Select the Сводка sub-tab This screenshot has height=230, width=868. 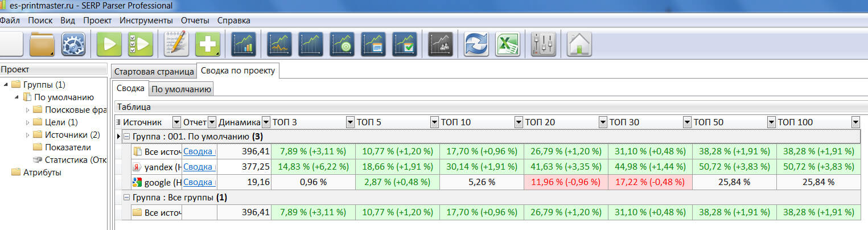pyautogui.click(x=130, y=88)
